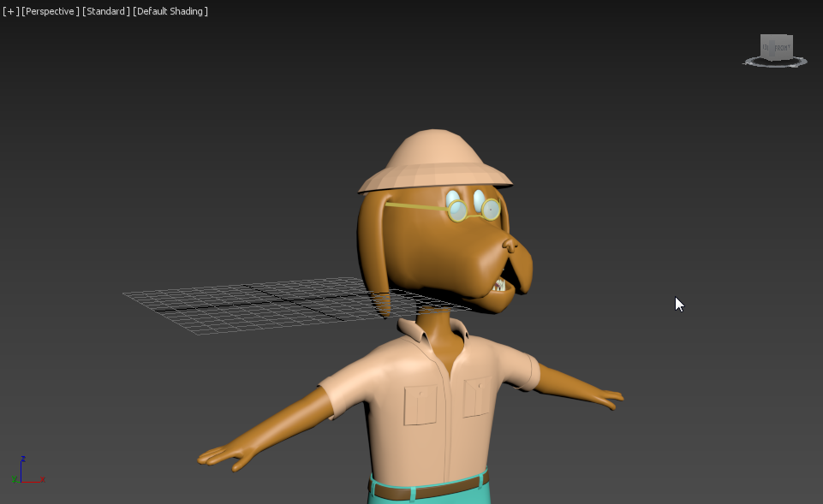Open the [Standard] viewport quality menu
The image size is (823, 504).
(105, 11)
